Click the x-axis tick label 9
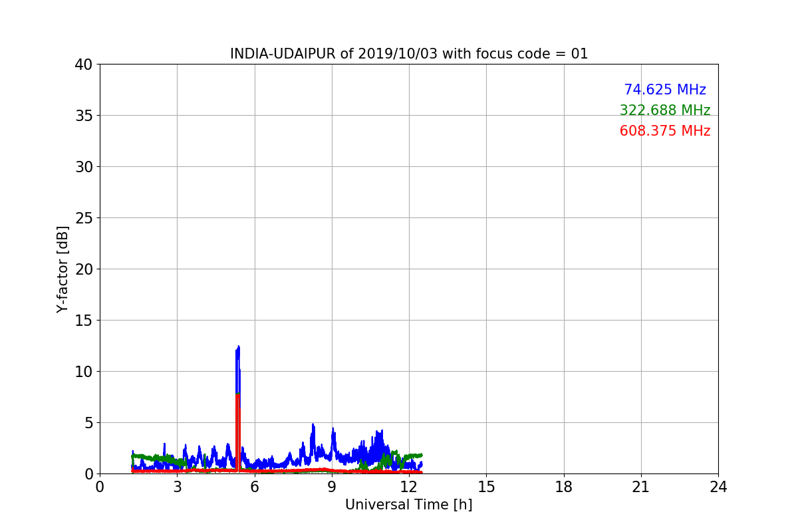798x532 pixels. (332, 487)
